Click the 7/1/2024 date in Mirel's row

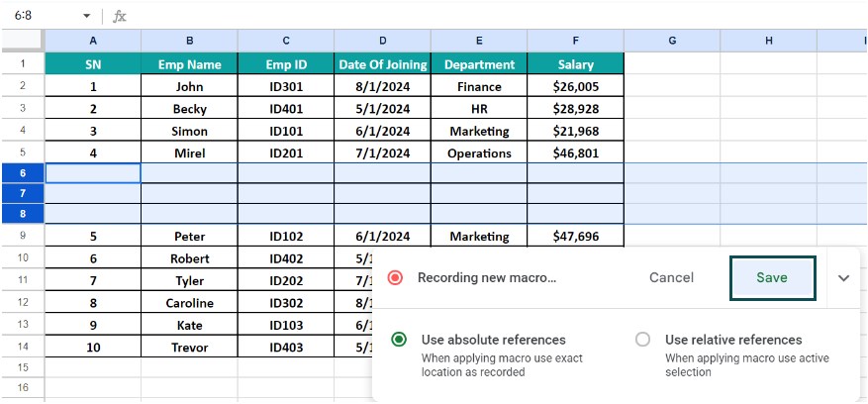click(x=382, y=152)
